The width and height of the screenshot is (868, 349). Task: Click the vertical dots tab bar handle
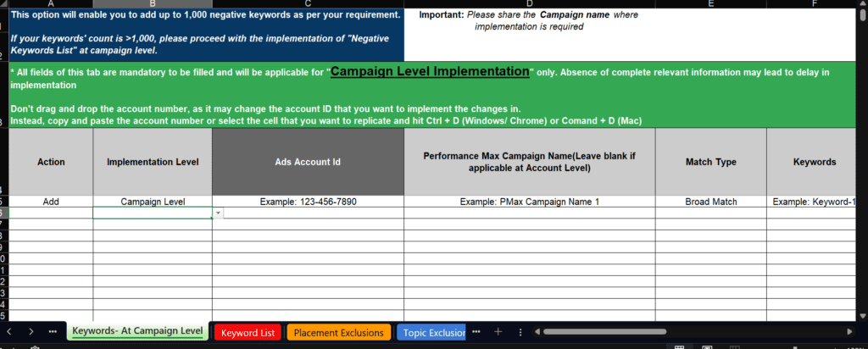click(x=520, y=332)
